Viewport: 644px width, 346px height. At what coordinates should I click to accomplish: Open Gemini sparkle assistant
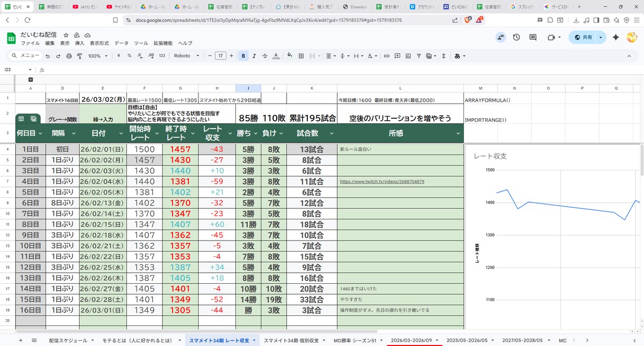click(615, 37)
